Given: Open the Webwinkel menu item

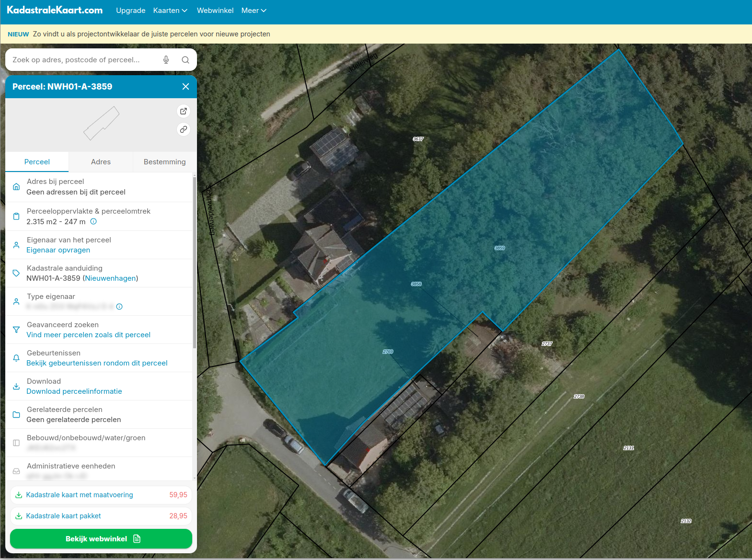Looking at the screenshot, I should click(x=215, y=11).
